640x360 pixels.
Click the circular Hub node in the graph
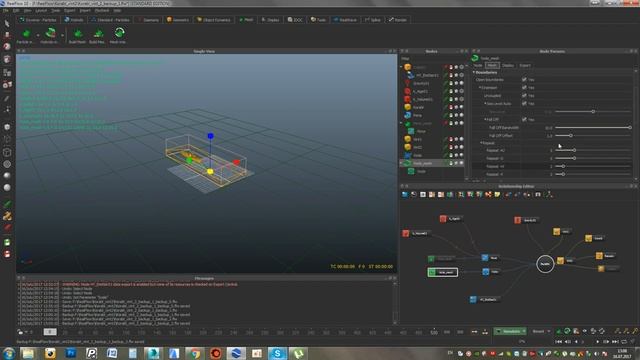coord(545,264)
